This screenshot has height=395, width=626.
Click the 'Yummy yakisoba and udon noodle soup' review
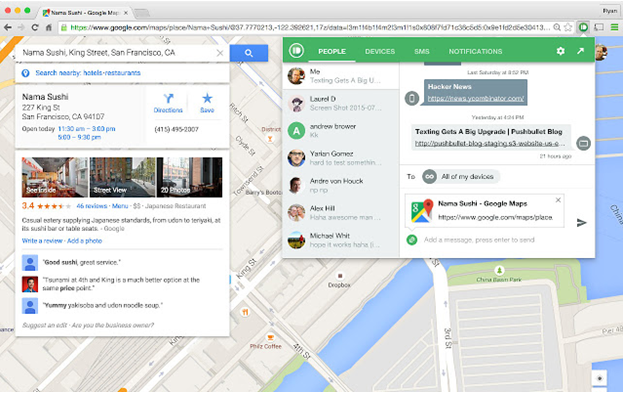(x=103, y=305)
